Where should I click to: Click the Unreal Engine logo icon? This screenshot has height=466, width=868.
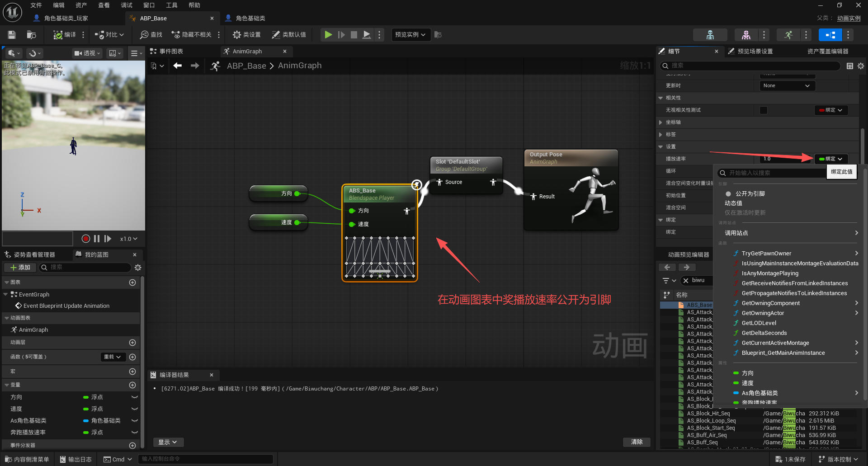click(12, 12)
